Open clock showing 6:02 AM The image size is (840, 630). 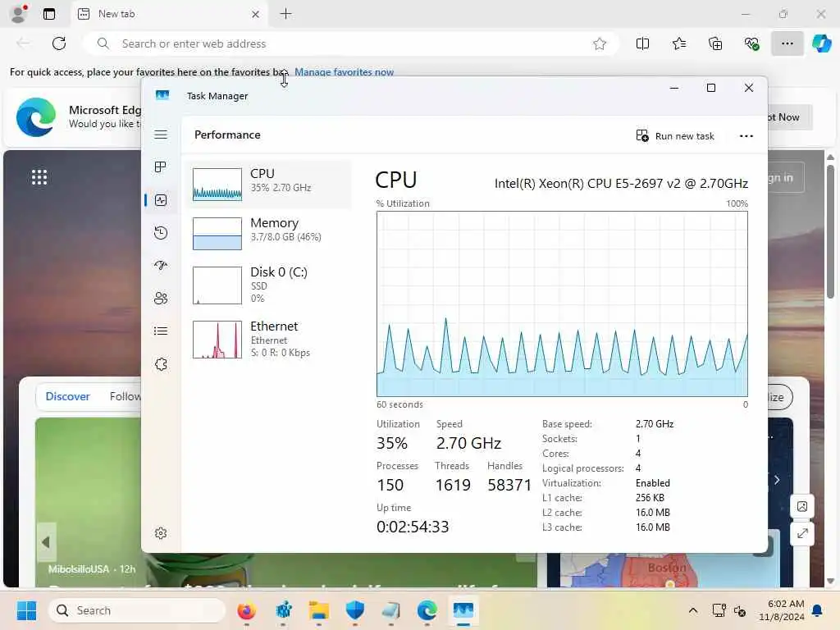(x=782, y=610)
